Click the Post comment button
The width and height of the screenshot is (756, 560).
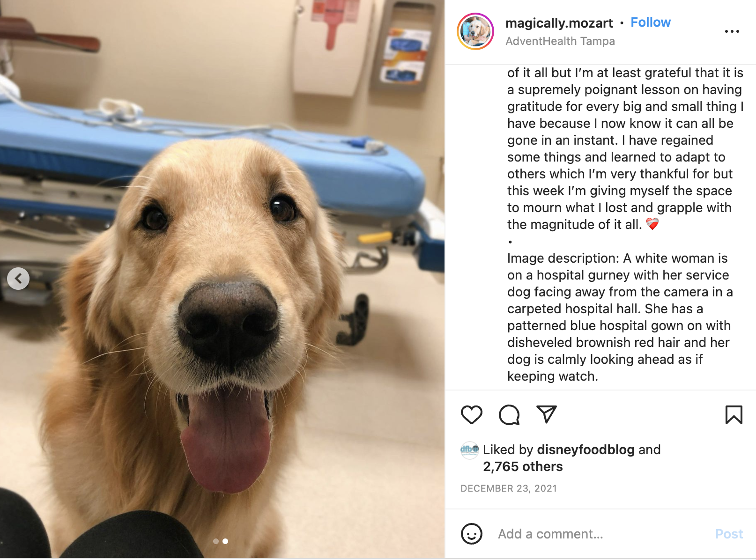point(729,534)
